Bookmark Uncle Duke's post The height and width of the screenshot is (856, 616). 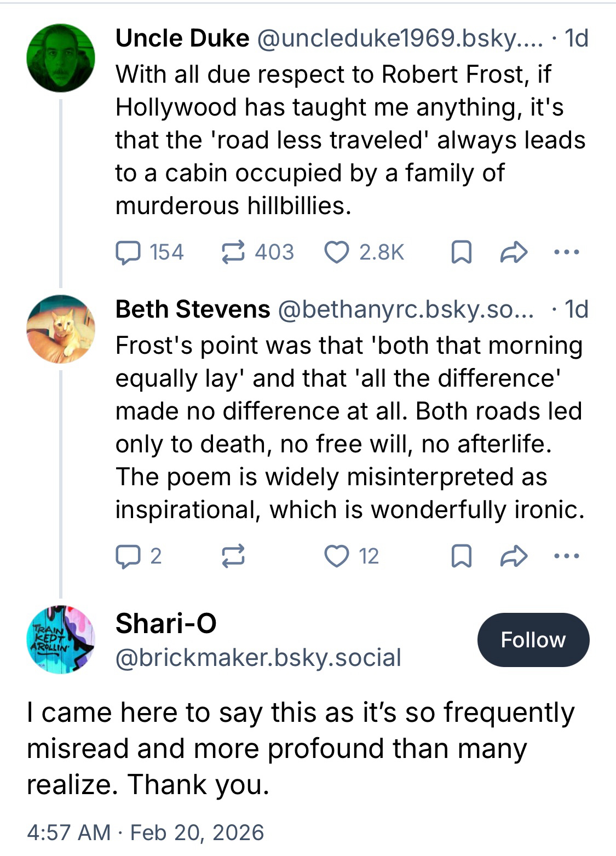(x=461, y=252)
